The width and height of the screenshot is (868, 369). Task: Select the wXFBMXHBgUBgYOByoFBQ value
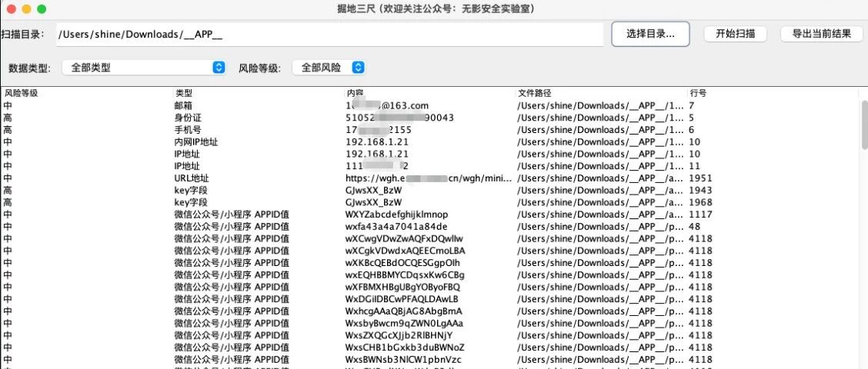pyautogui.click(x=402, y=288)
